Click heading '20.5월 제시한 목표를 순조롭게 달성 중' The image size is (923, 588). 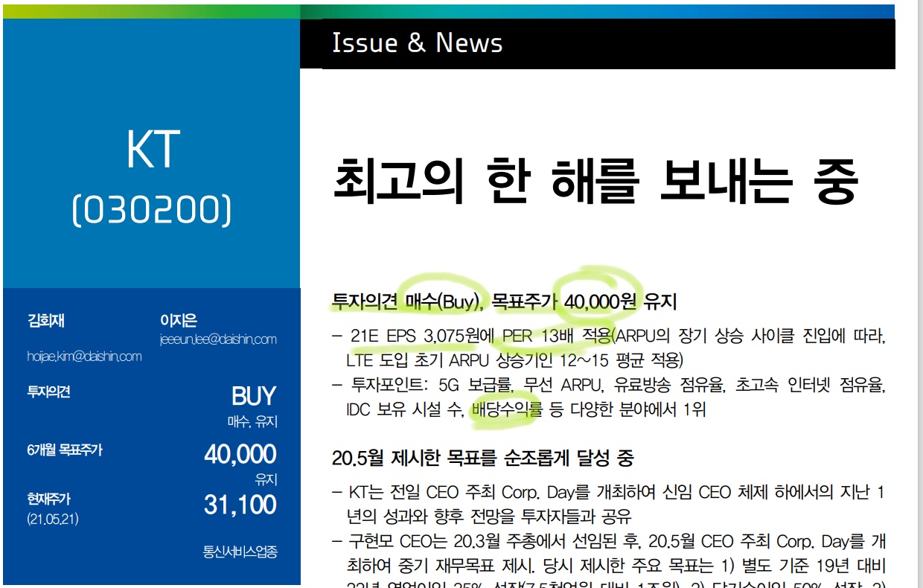[483, 458]
